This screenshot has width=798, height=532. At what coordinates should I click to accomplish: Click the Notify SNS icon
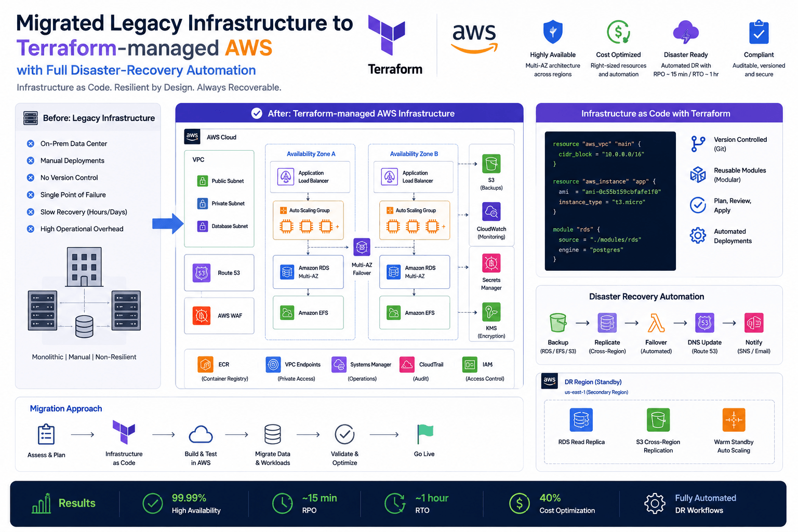[x=754, y=323]
